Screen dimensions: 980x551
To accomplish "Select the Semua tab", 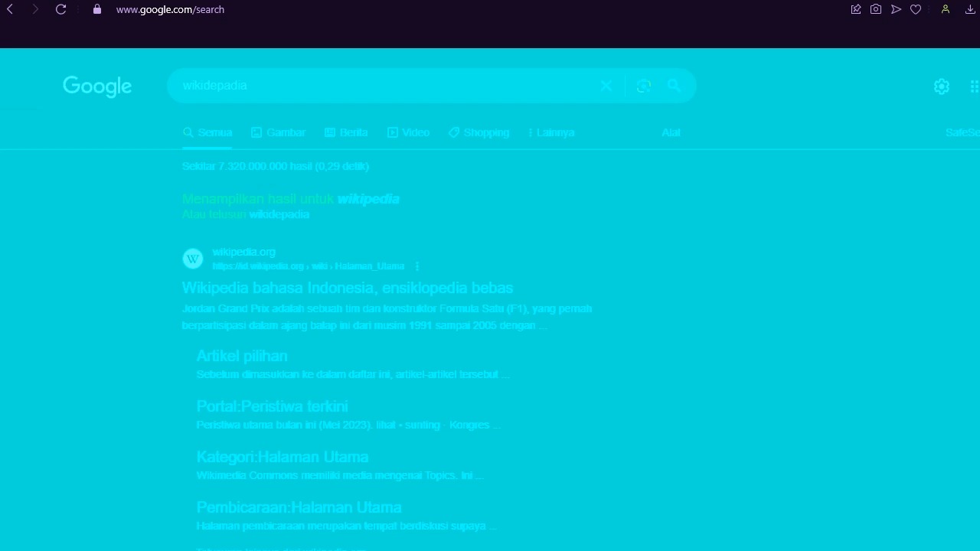I will [207, 132].
